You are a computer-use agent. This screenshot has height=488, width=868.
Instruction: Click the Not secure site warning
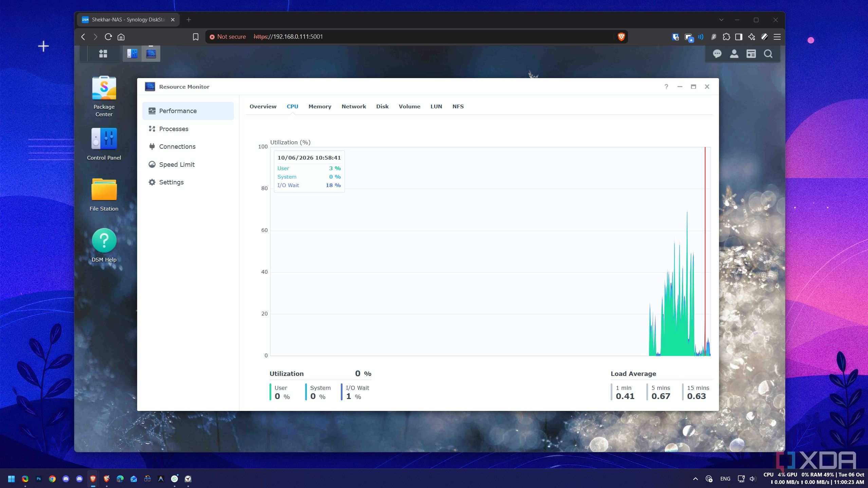click(227, 37)
